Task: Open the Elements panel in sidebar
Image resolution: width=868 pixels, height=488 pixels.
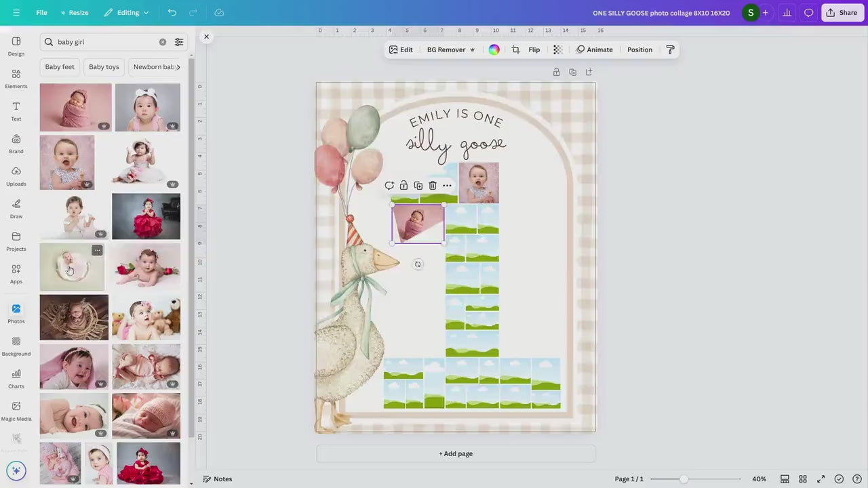Action: (x=16, y=78)
